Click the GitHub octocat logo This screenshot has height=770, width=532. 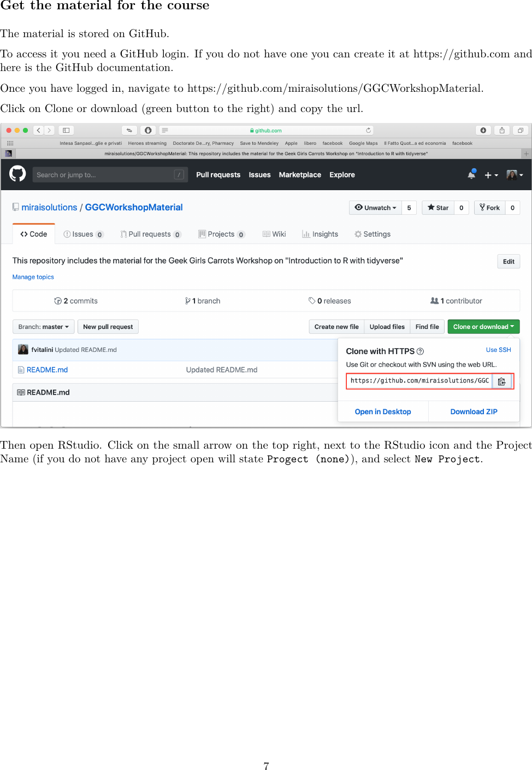17,174
